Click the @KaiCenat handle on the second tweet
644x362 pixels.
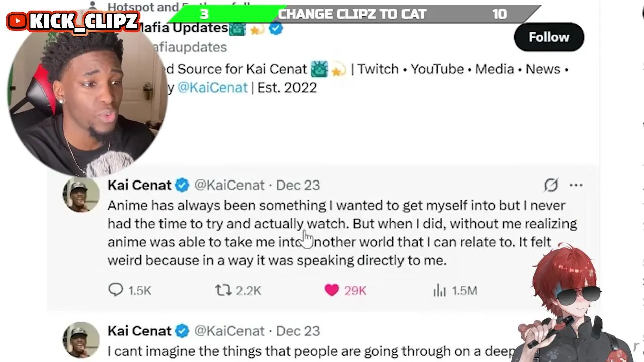(x=229, y=331)
